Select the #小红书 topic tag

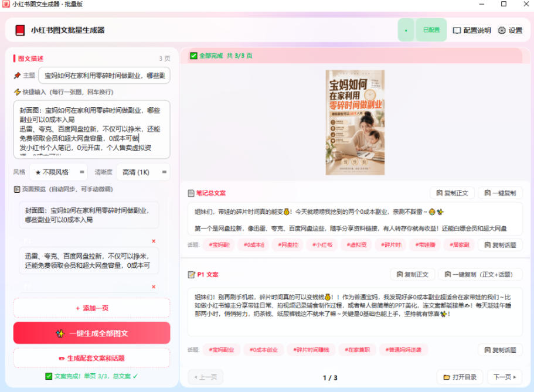[322, 245]
